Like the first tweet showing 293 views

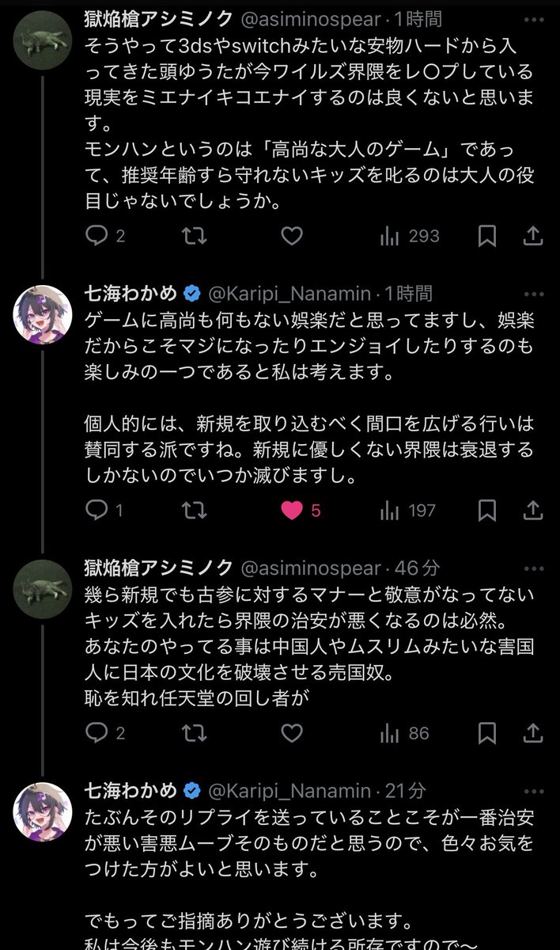[x=292, y=236]
